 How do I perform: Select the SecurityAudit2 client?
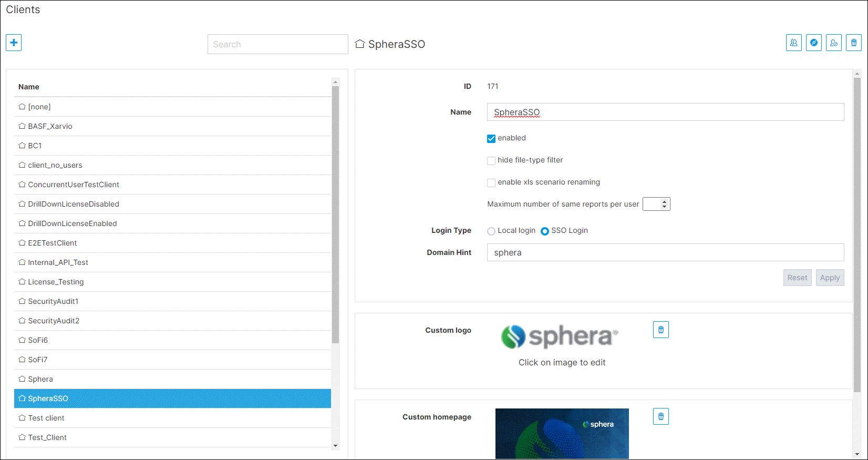[172, 321]
